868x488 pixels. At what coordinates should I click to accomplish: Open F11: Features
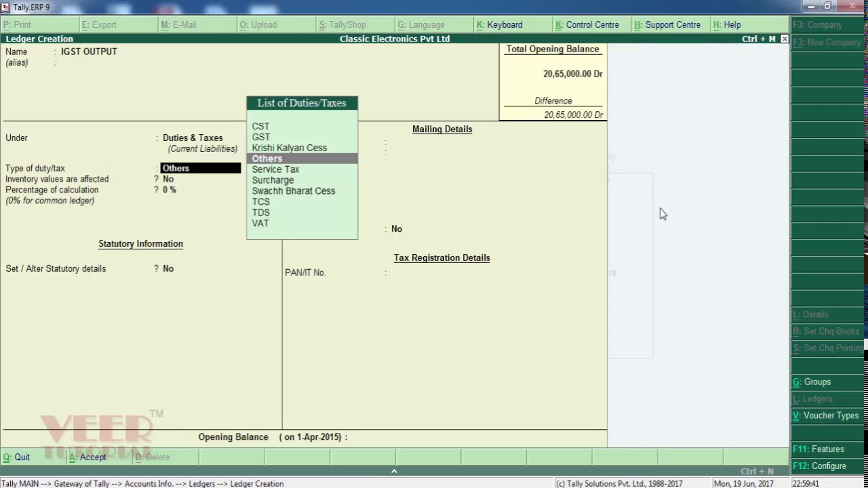[828, 449]
